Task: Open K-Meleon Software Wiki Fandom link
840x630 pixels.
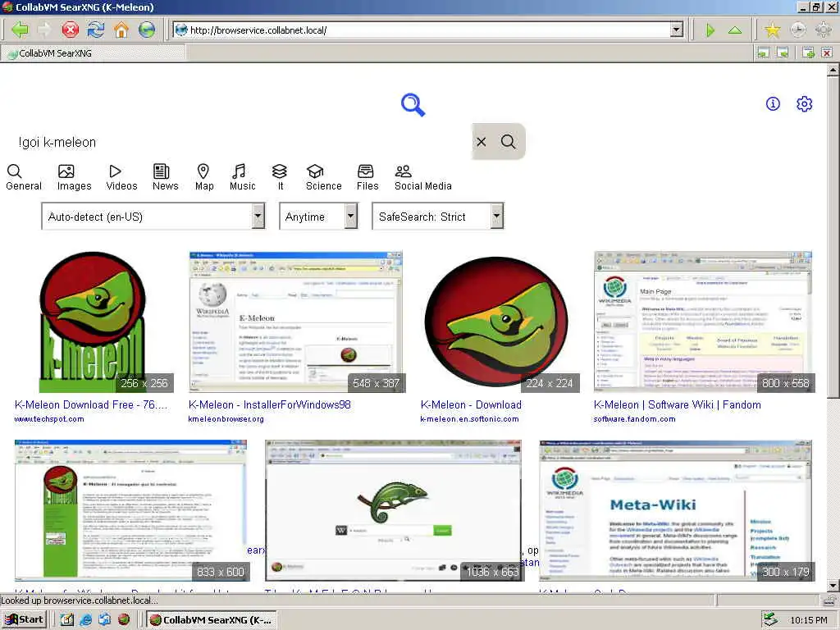Action: (677, 404)
